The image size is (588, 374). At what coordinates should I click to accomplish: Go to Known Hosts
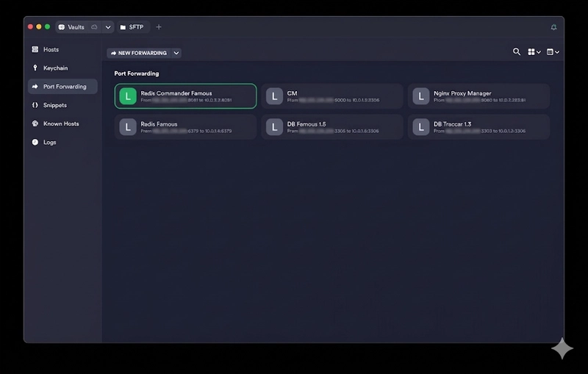62,123
